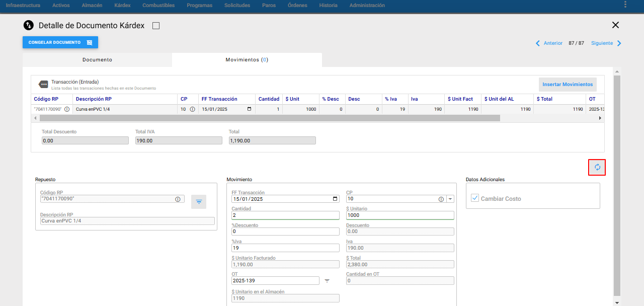Click the $ Unit del AL column header
The image size is (644, 306).
tap(507, 99)
